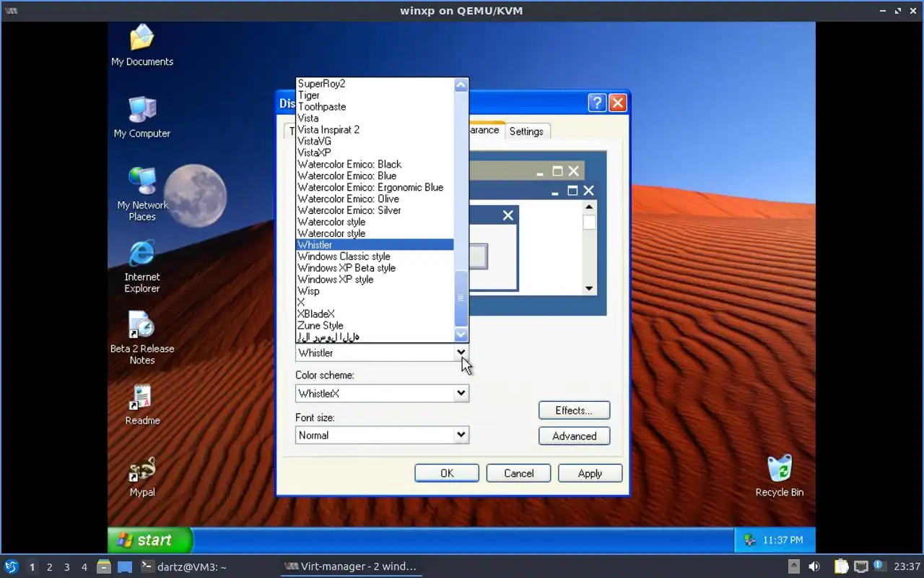Open the Lubuntu main menu icon
The height and width of the screenshot is (578, 924).
[11, 566]
